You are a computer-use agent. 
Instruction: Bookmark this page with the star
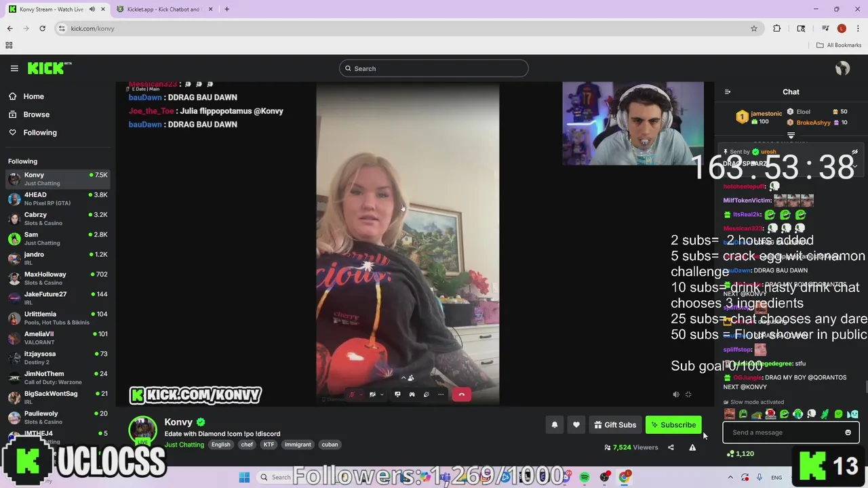coord(753,28)
